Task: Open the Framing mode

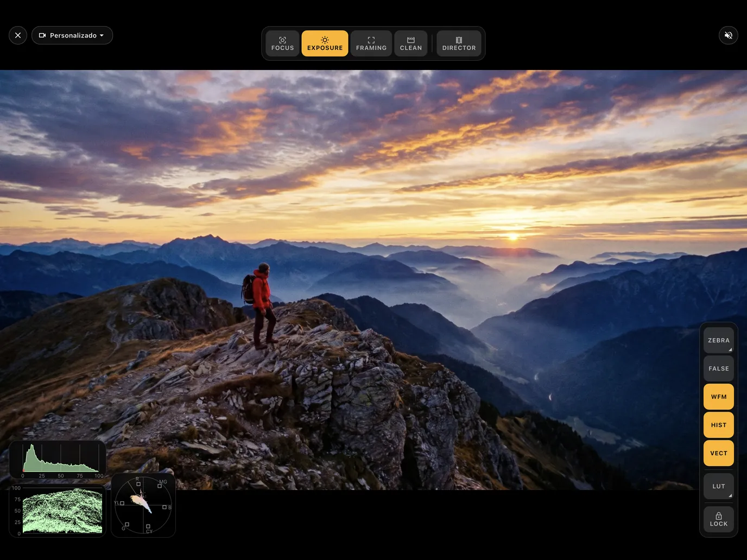Action: (x=371, y=43)
